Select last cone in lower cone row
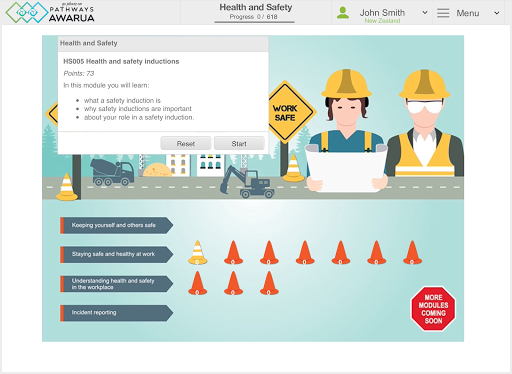 click(x=269, y=283)
